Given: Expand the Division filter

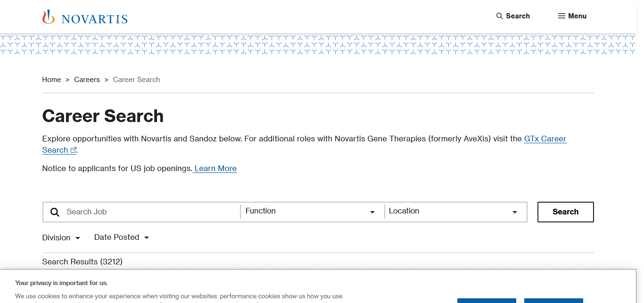Looking at the screenshot, I should [61, 237].
